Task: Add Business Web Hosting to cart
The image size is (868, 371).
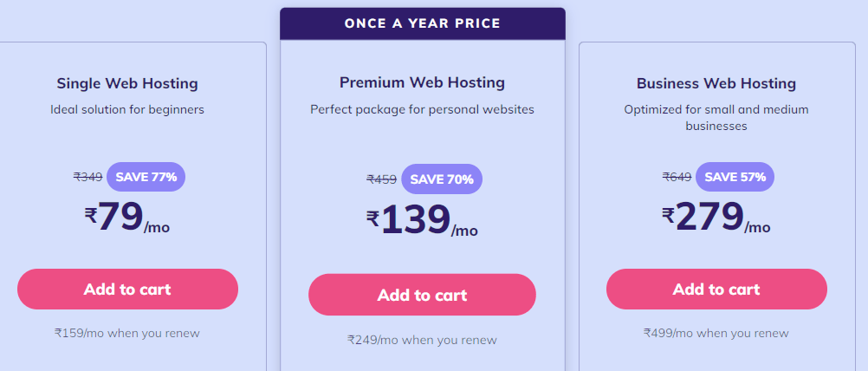Action: click(x=716, y=290)
